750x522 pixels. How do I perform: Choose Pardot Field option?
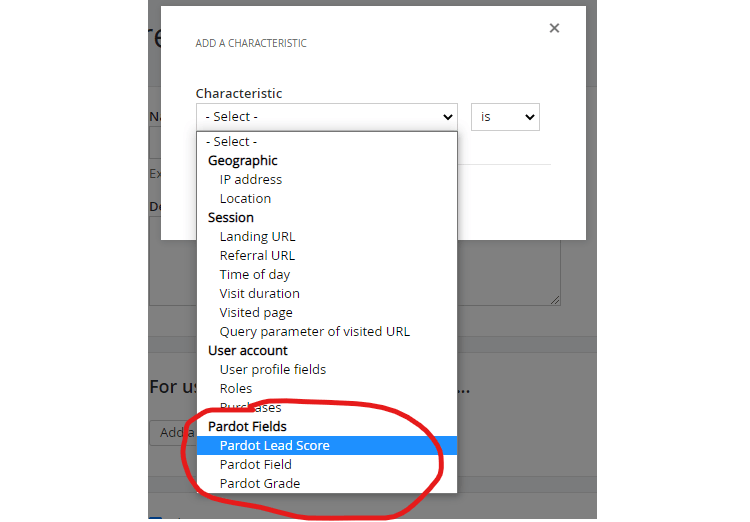[255, 465]
